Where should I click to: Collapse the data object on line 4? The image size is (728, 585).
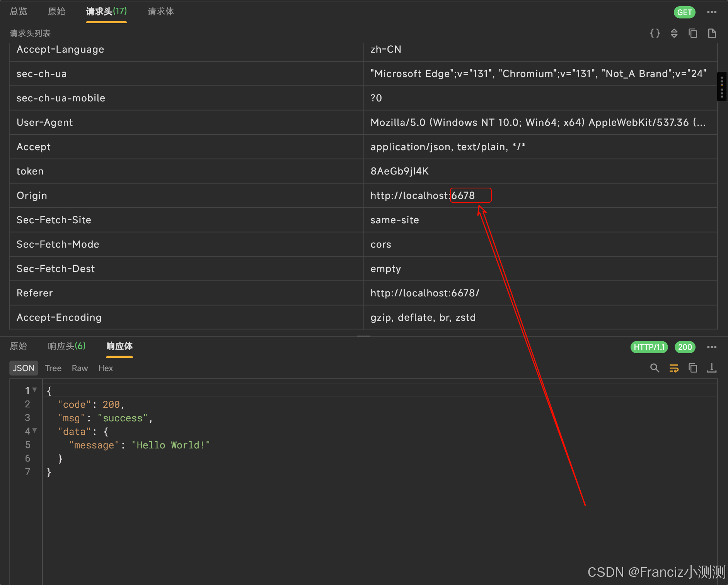click(34, 431)
